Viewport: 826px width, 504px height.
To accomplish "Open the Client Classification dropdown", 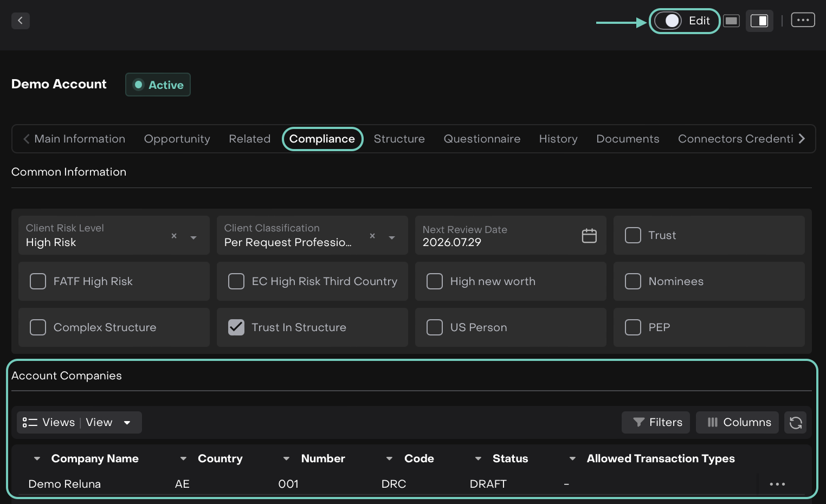I will 392,237.
